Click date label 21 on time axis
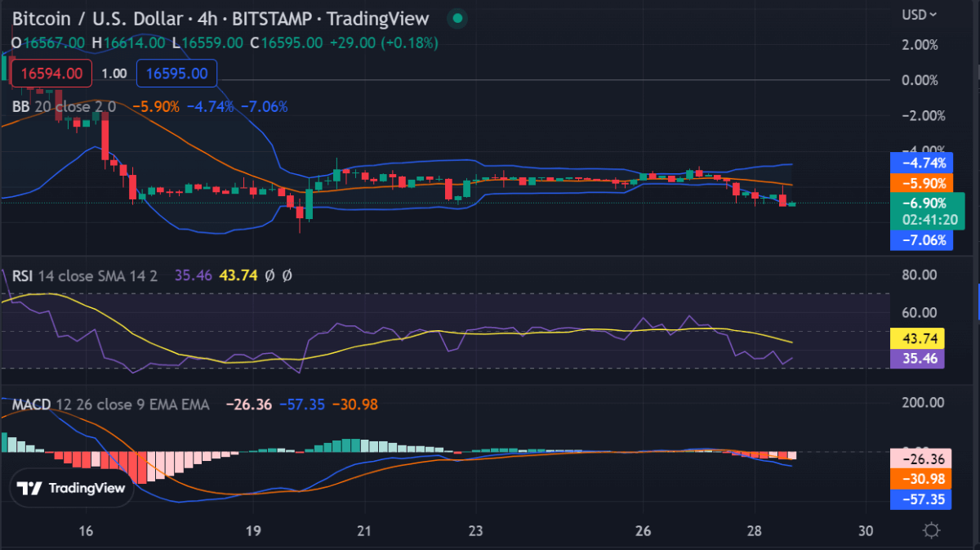Image resolution: width=980 pixels, height=550 pixels. tap(364, 530)
